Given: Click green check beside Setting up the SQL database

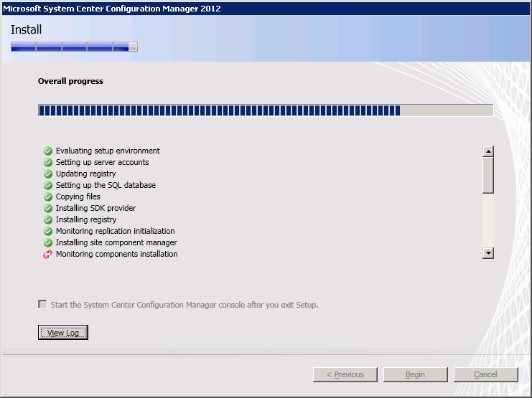Looking at the screenshot, I should [48, 186].
